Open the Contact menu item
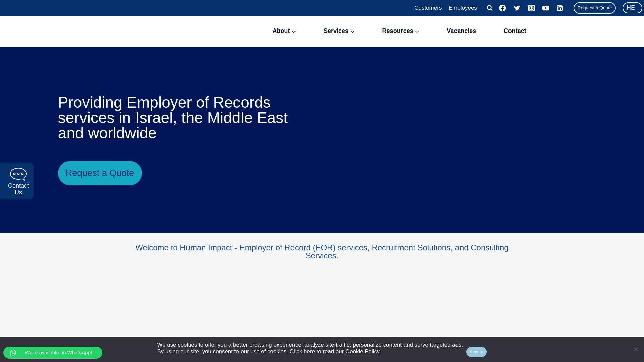The image size is (644, 362). point(515,31)
